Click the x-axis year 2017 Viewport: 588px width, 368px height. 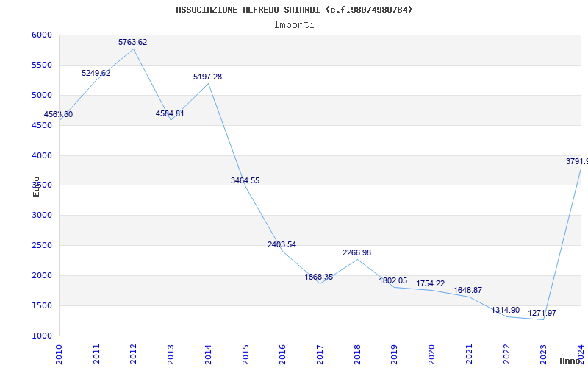tap(320, 354)
